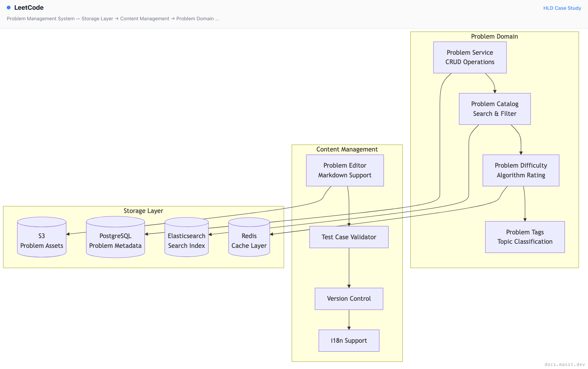Click the Content Management group label

(347, 149)
